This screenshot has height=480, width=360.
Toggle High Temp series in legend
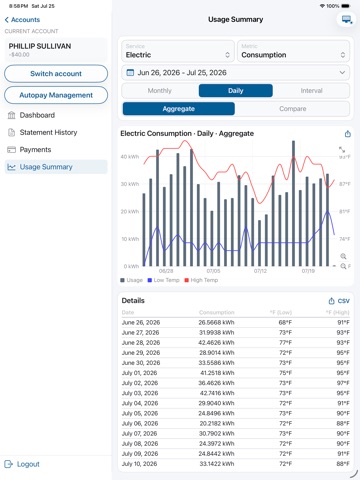[x=201, y=280]
